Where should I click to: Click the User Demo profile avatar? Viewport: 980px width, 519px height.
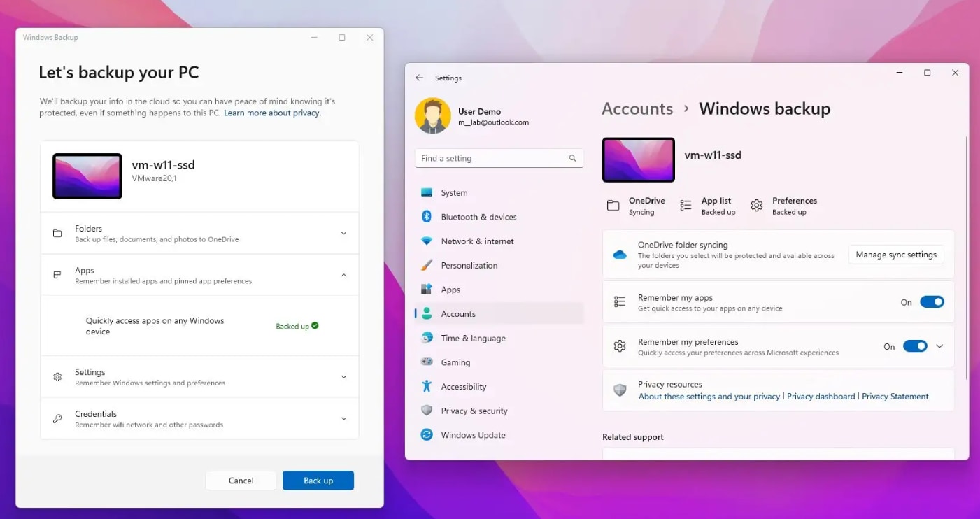[432, 116]
